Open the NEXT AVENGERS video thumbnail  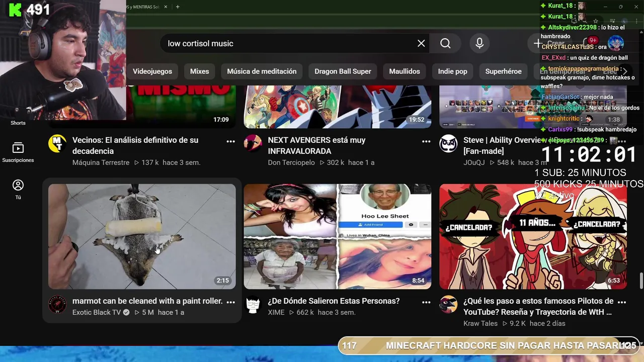pyautogui.click(x=338, y=107)
